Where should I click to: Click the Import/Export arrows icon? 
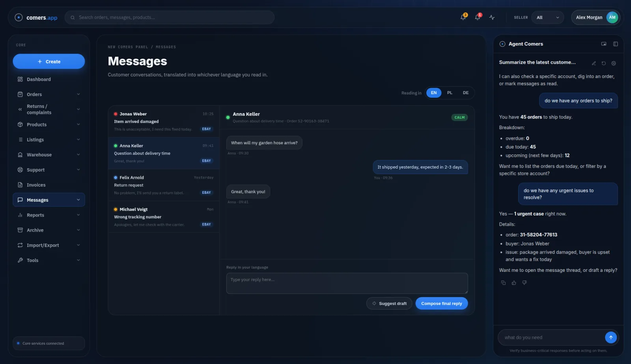(x=20, y=245)
